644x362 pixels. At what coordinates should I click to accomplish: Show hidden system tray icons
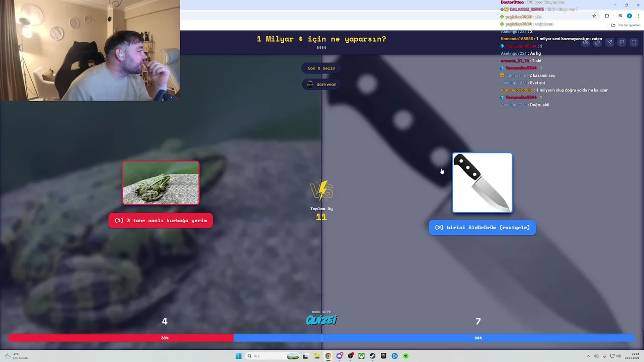pos(588,356)
